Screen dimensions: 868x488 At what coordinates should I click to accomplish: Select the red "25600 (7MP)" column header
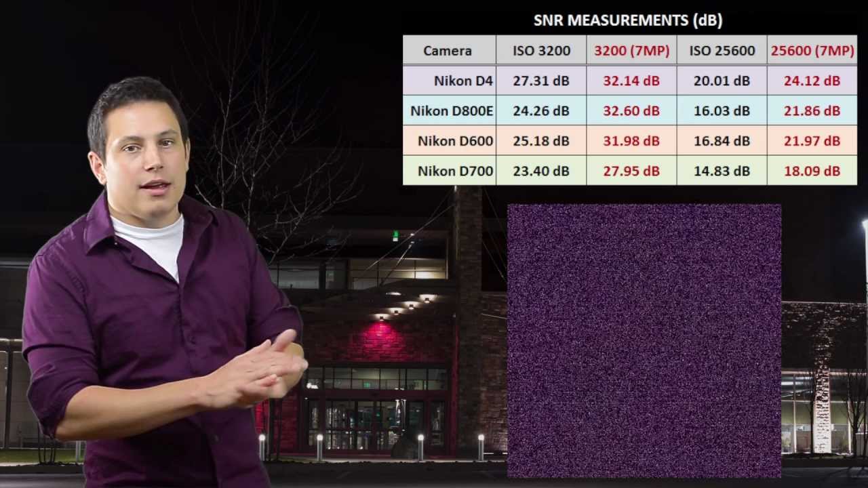(812, 51)
